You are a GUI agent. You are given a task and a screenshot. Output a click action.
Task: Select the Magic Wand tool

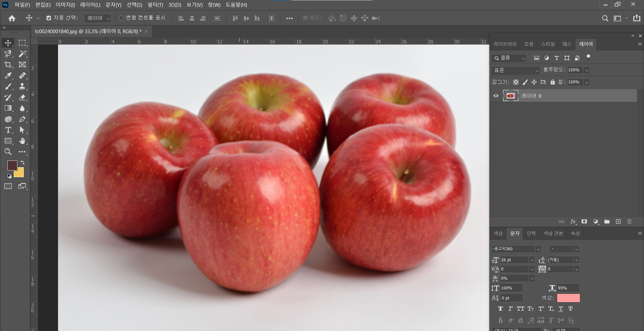coord(22,54)
